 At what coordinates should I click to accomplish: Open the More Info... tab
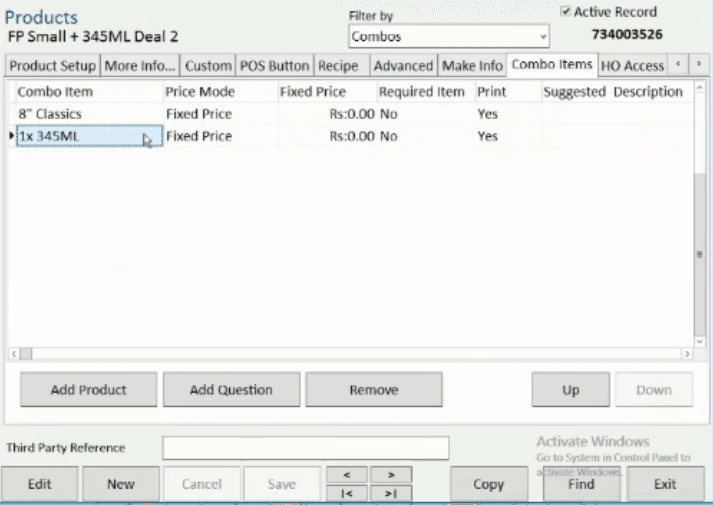click(x=140, y=66)
